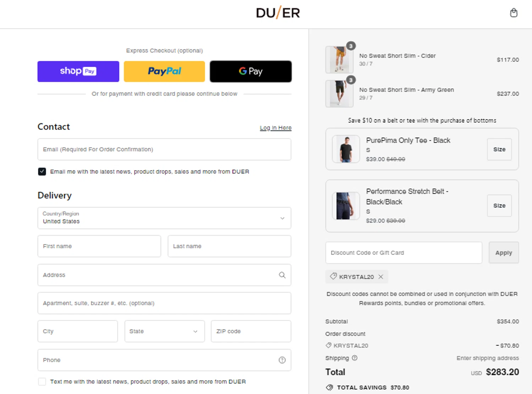532x394 pixels.
Task: Focus the Discount Code or Gift Card field
Action: pos(404,253)
